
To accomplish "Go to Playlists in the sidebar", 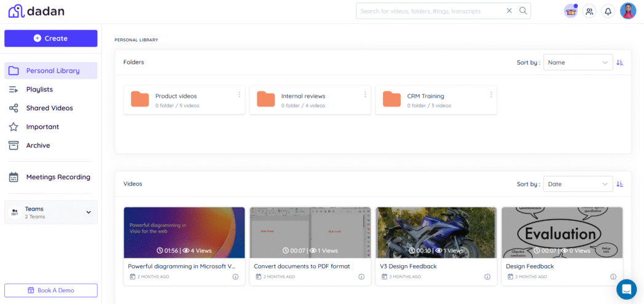I will (39, 89).
